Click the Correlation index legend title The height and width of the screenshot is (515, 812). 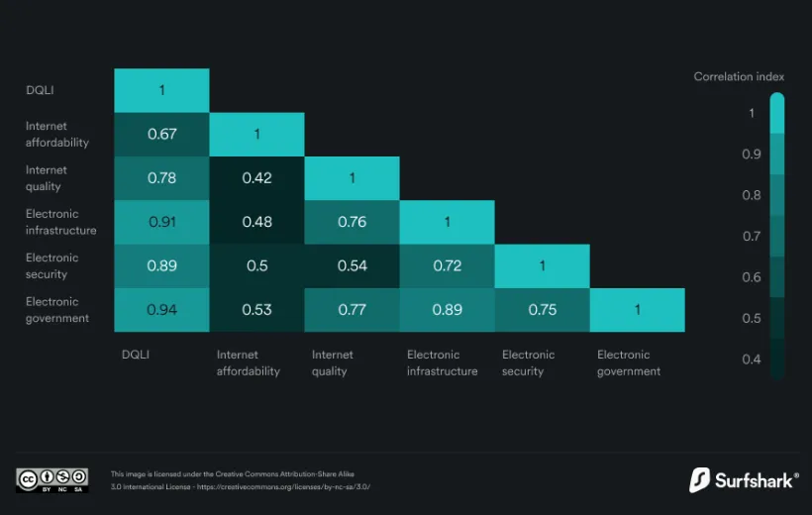[739, 76]
